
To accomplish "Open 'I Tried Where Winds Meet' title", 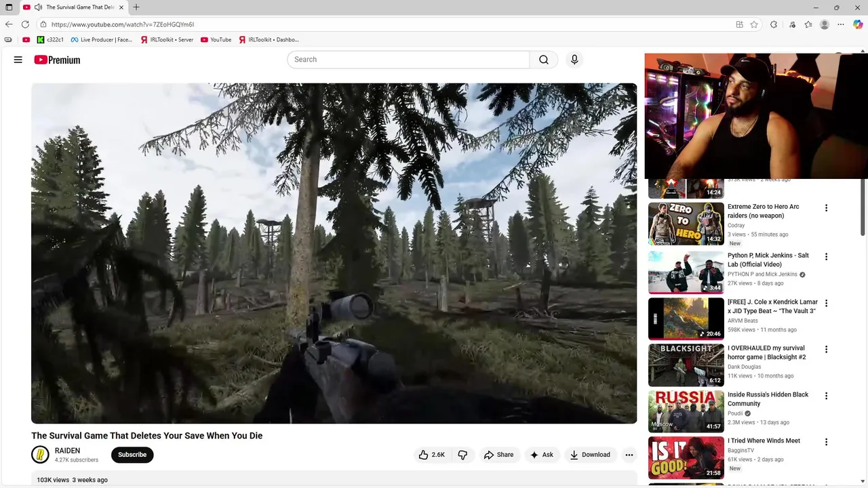I will pyautogui.click(x=764, y=441).
